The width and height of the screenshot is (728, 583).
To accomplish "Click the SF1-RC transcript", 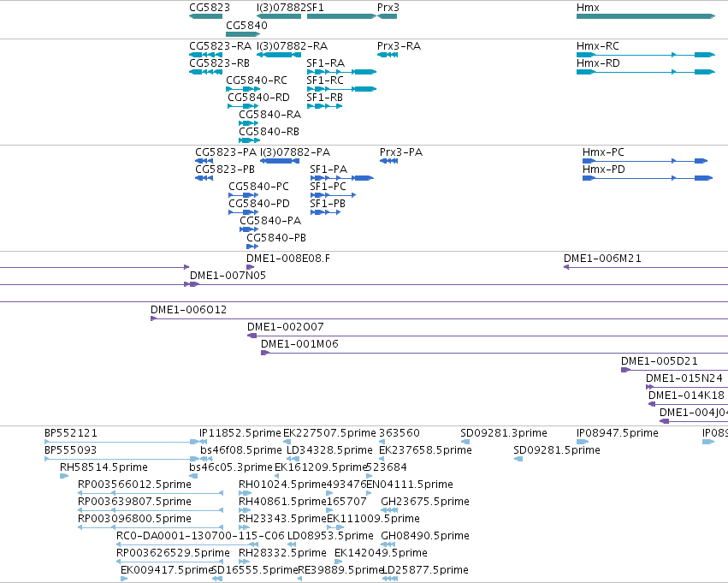I will click(341, 89).
